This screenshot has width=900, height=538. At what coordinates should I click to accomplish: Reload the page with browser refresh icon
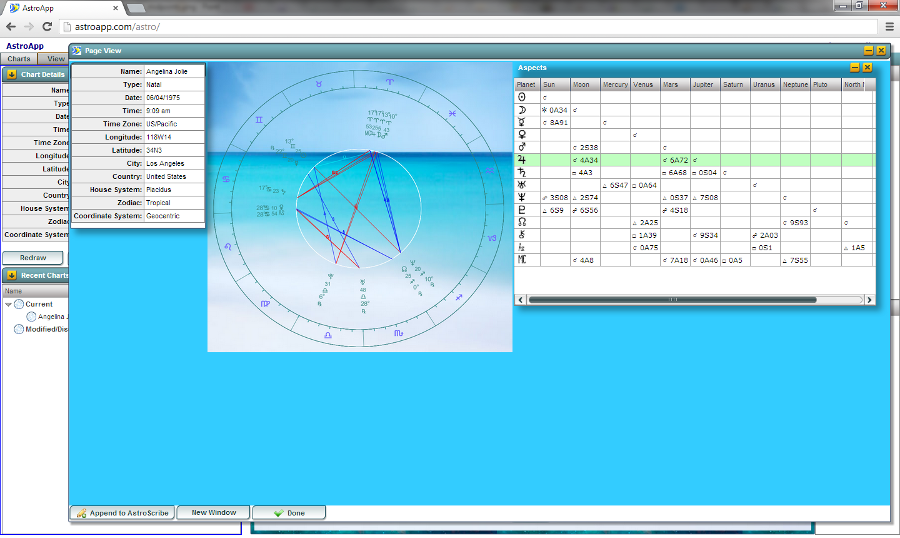click(x=47, y=27)
